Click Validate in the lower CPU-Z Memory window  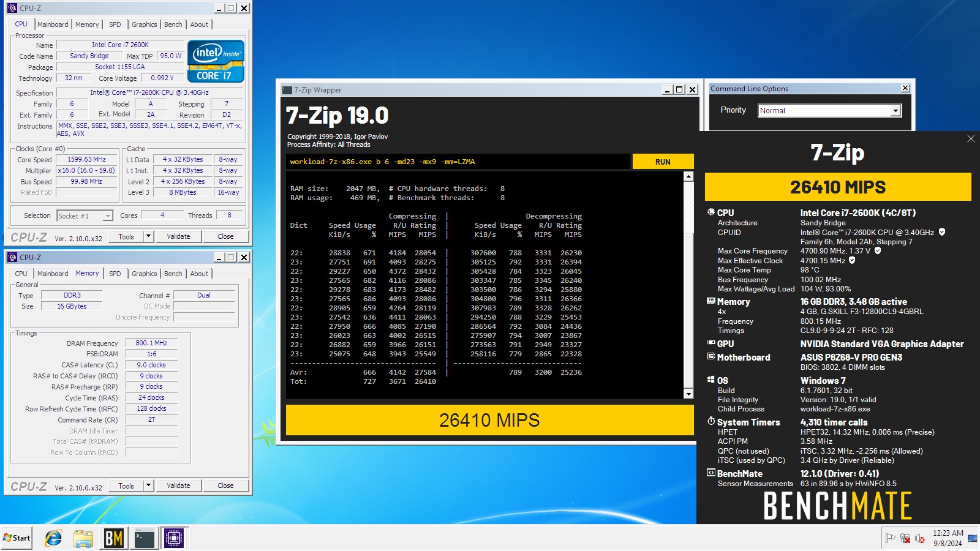178,485
